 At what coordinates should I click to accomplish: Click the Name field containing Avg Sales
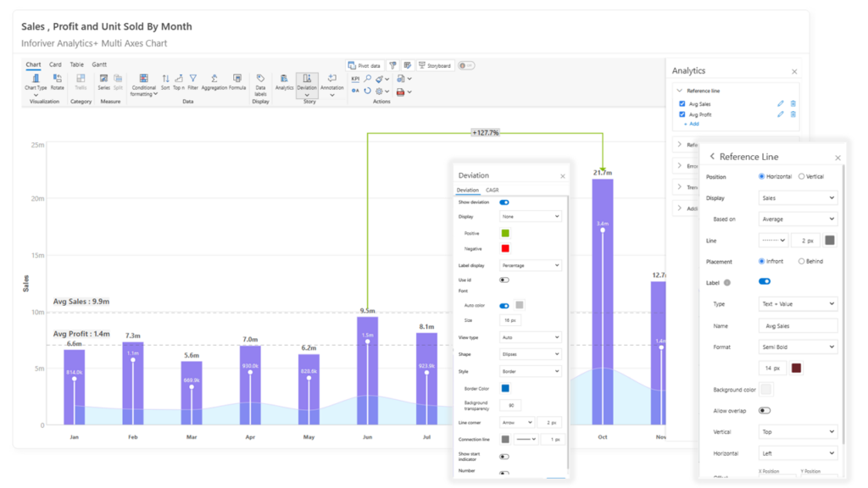pyautogui.click(x=798, y=326)
